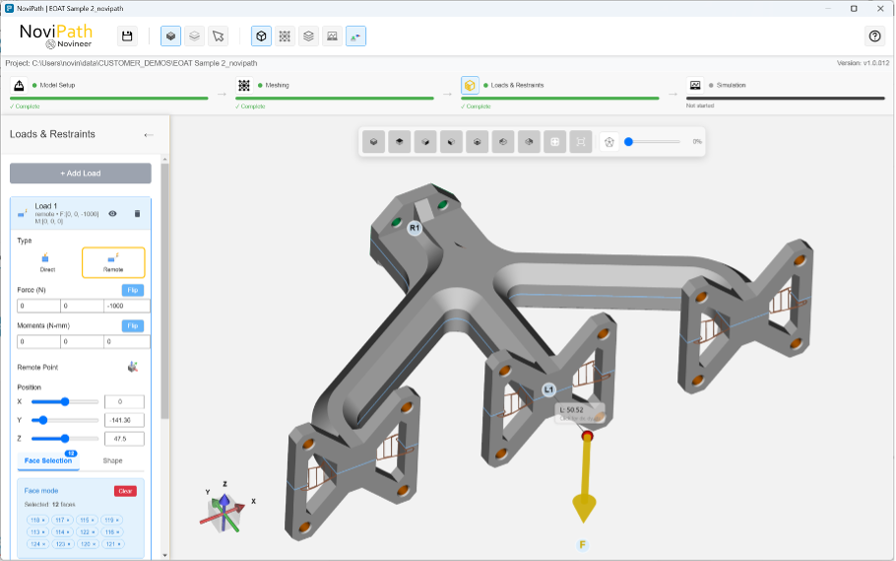Image resolution: width=896 pixels, height=561 pixels.
Task: Clear the selected faces with the Clear button
Action: 125,491
